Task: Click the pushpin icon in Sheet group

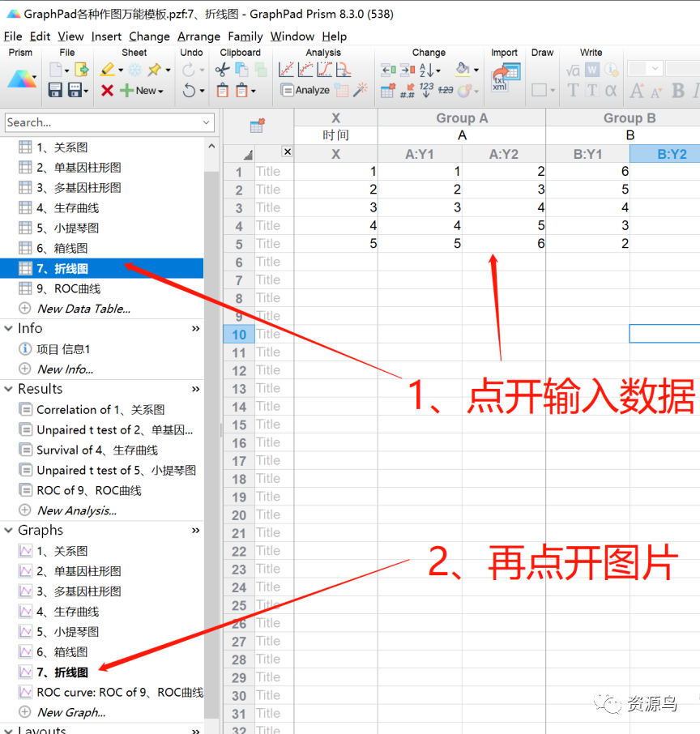Action: coord(154,70)
